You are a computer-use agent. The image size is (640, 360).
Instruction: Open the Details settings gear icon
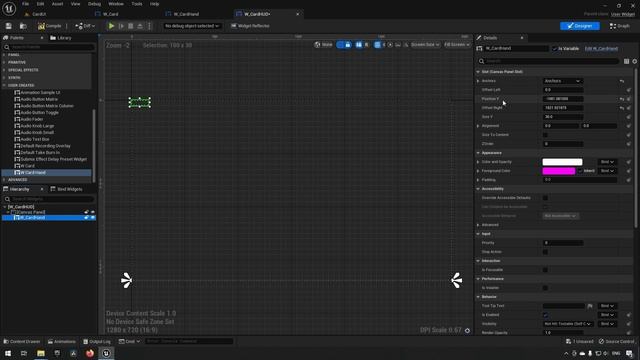pos(635,61)
